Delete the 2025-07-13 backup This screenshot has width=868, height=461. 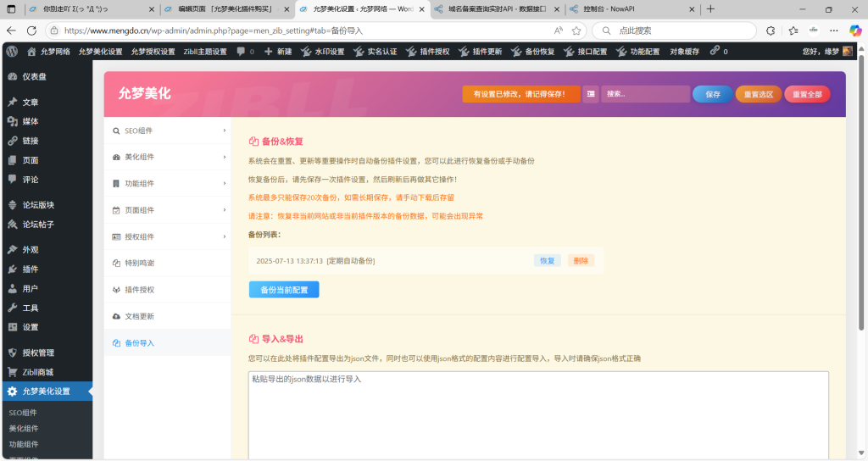click(581, 261)
